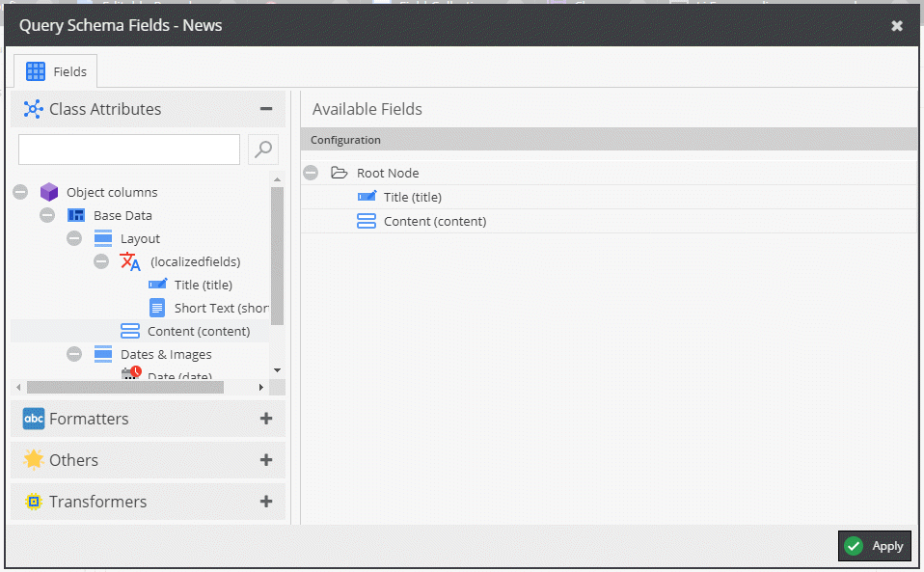Click the search magnifier icon button
The width and height of the screenshot is (924, 572).
click(x=262, y=150)
